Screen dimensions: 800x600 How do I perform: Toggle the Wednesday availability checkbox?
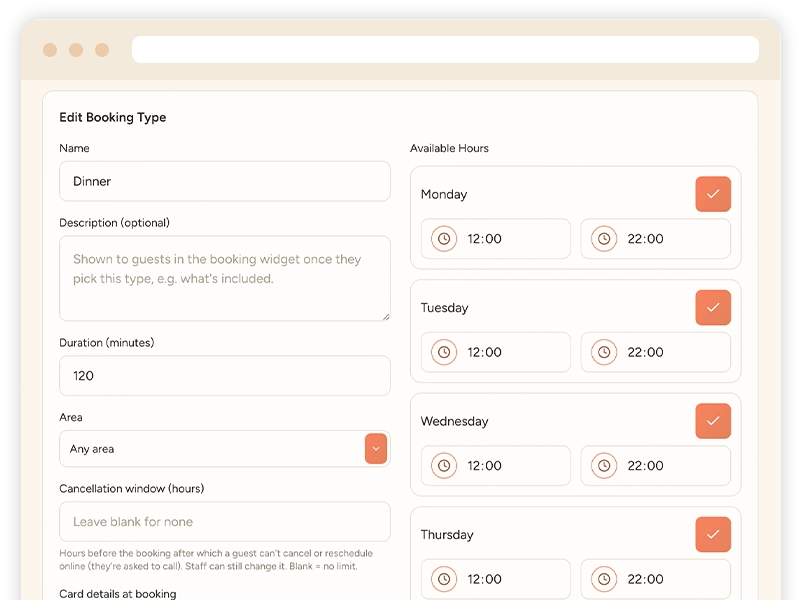pyautogui.click(x=713, y=421)
